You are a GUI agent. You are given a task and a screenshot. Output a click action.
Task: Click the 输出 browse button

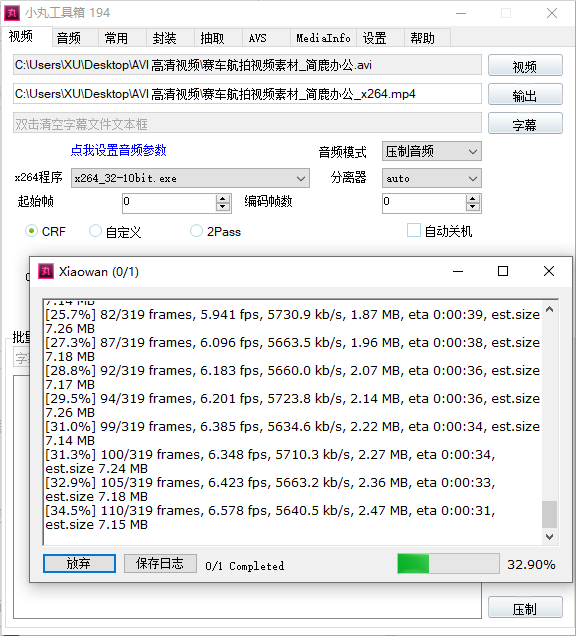click(525, 95)
